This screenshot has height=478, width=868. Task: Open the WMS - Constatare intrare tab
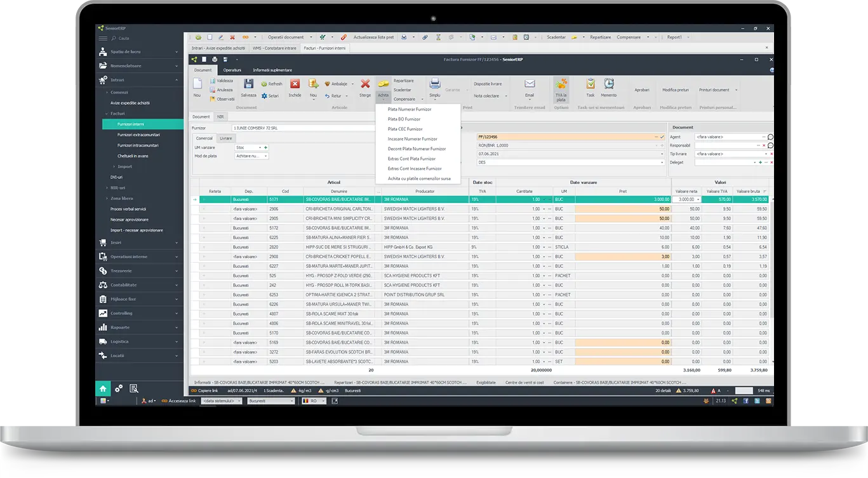click(274, 48)
